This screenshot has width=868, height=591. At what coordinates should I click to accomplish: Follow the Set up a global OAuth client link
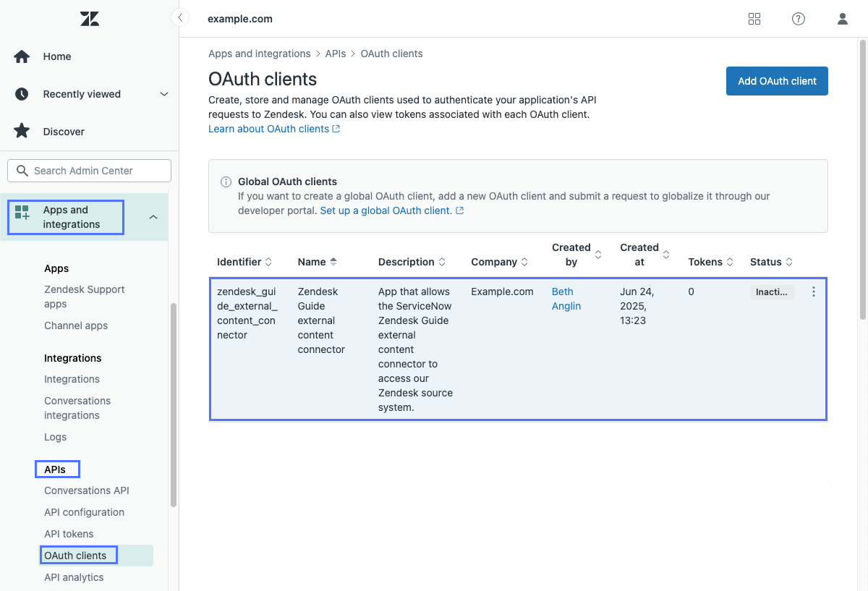click(391, 211)
